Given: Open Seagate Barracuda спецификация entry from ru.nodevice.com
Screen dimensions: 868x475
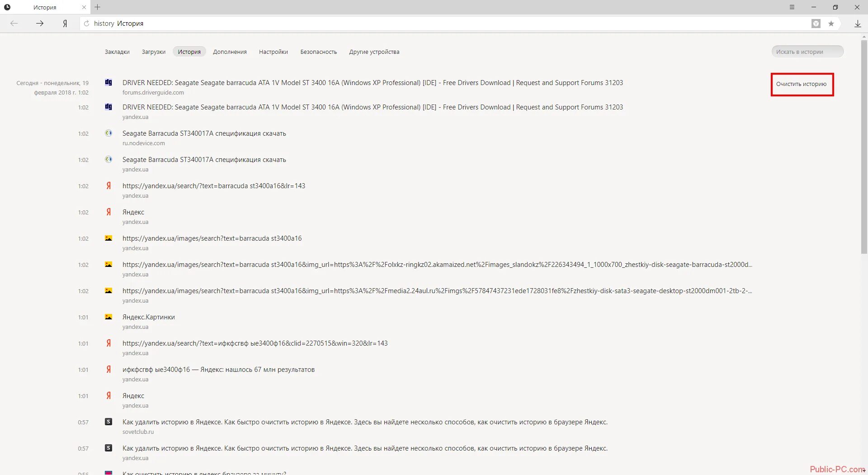Looking at the screenshot, I should coord(204,133).
